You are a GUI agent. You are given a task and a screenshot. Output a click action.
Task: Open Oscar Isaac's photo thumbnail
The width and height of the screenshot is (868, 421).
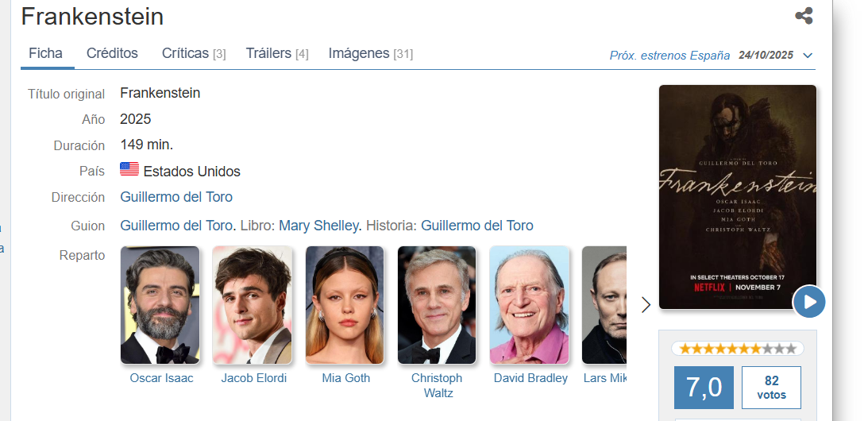(160, 305)
